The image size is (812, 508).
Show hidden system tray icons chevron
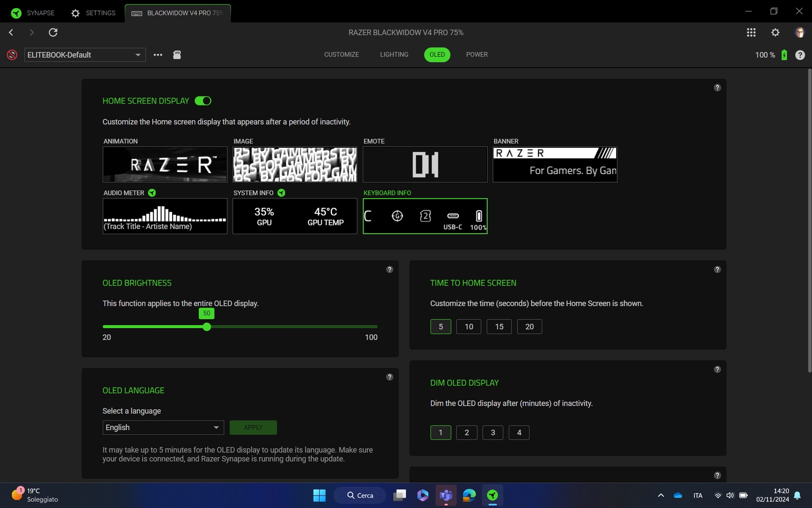pos(661,495)
